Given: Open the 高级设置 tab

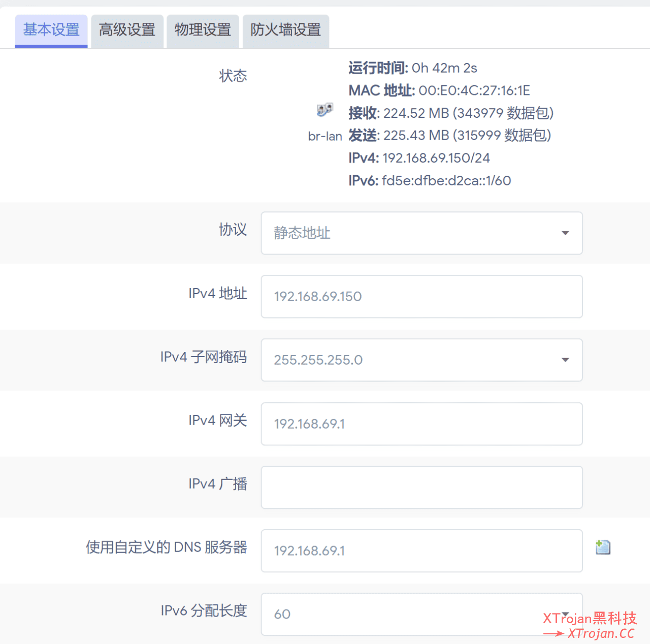Looking at the screenshot, I should pyautogui.click(x=127, y=30).
